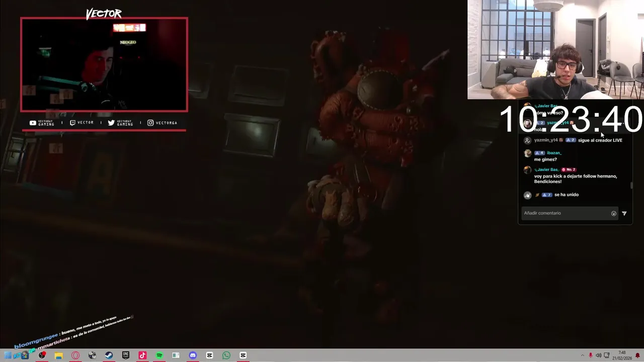Viewport: 644px width, 362px height.
Task: Click the Vector webcam overlay thumbnail
Action: point(104,64)
